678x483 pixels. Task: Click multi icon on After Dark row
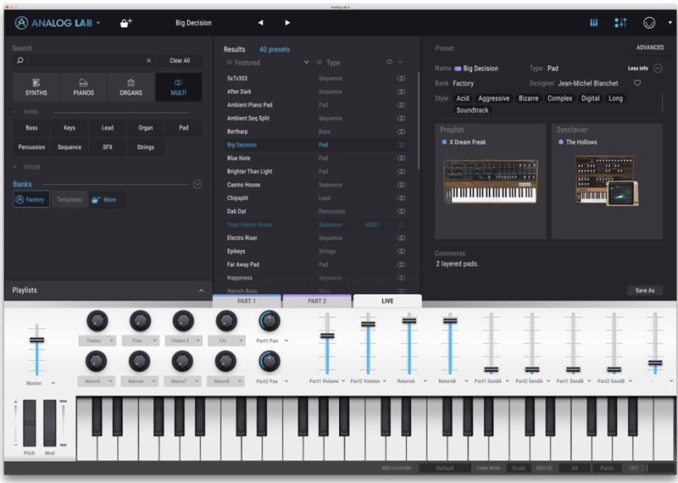click(x=401, y=92)
